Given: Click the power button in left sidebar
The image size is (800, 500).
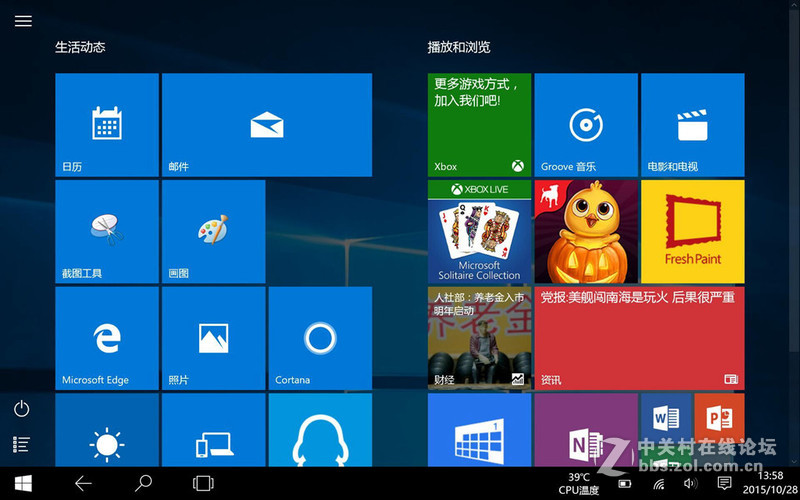Looking at the screenshot, I should tap(21, 409).
